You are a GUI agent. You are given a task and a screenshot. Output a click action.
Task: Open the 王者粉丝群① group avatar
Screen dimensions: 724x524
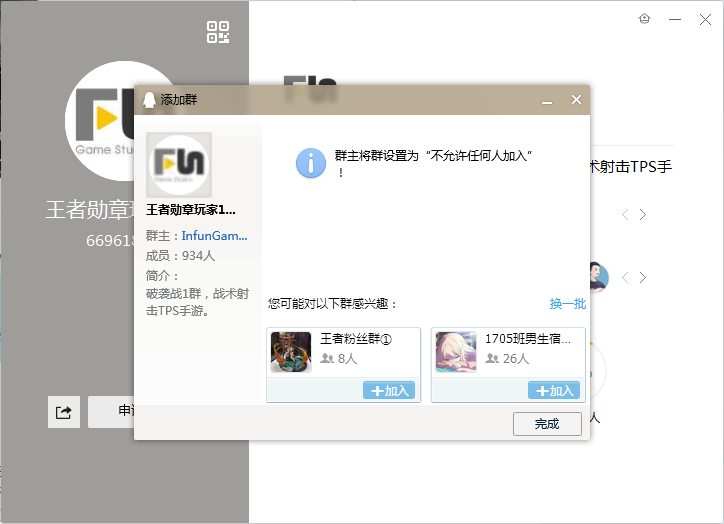coord(291,352)
